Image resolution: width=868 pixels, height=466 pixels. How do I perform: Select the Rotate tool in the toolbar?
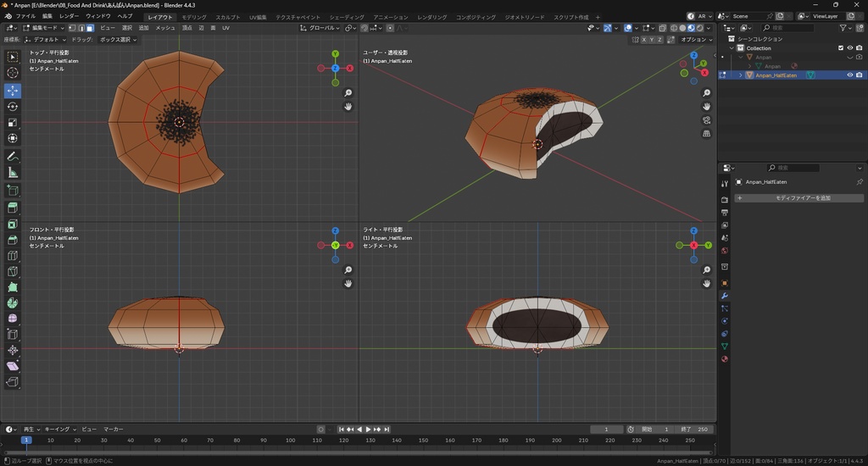[12, 106]
